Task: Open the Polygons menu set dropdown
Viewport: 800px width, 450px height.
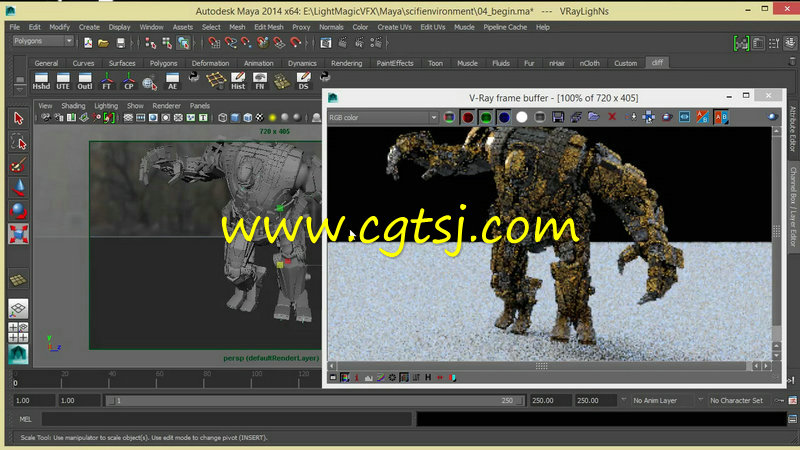Action: click(x=43, y=41)
